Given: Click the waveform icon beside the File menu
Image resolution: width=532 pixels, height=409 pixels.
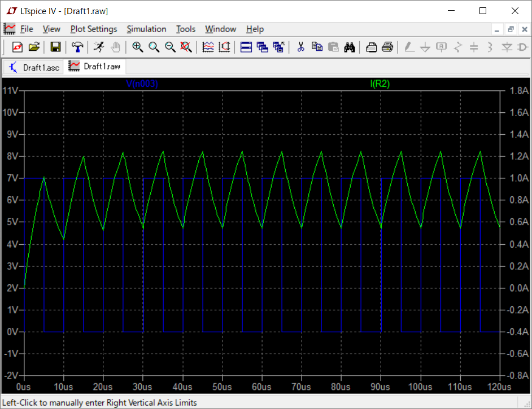Looking at the screenshot, I should (x=9, y=29).
